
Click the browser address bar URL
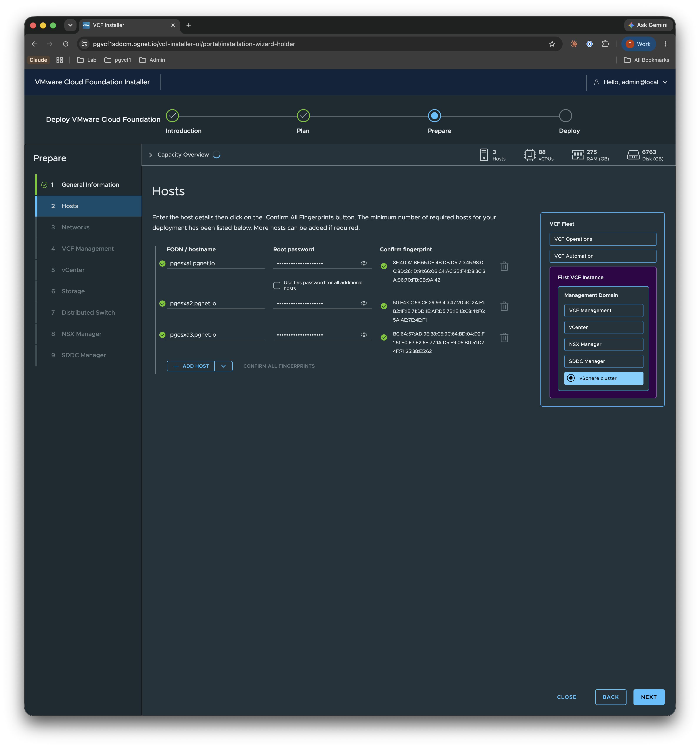pyautogui.click(x=194, y=44)
